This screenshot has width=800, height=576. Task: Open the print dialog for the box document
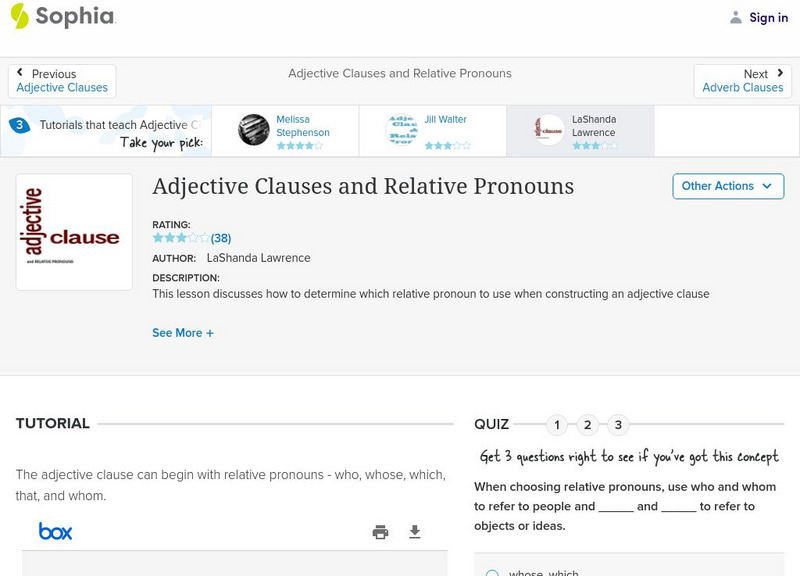tap(380, 532)
